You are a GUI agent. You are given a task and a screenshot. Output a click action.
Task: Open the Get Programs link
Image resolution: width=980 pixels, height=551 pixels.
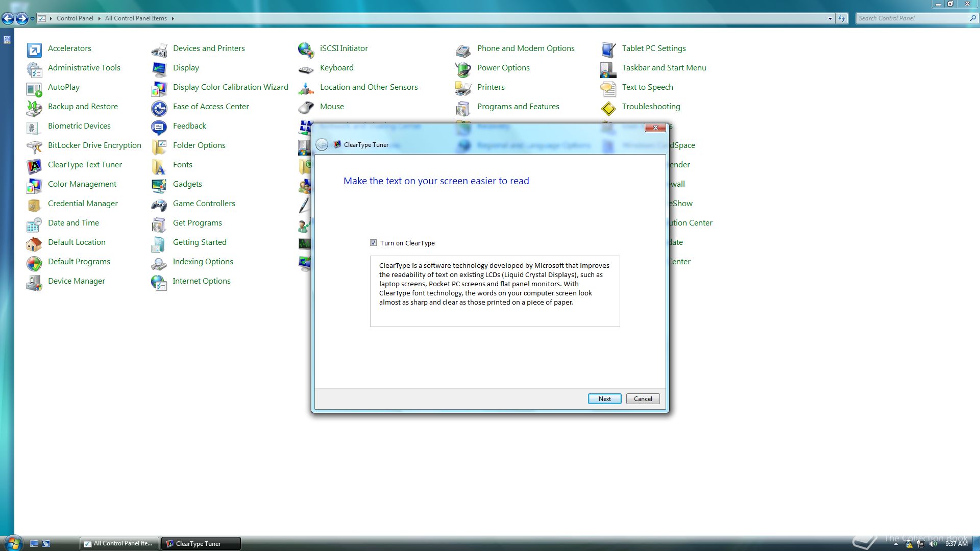(x=198, y=222)
